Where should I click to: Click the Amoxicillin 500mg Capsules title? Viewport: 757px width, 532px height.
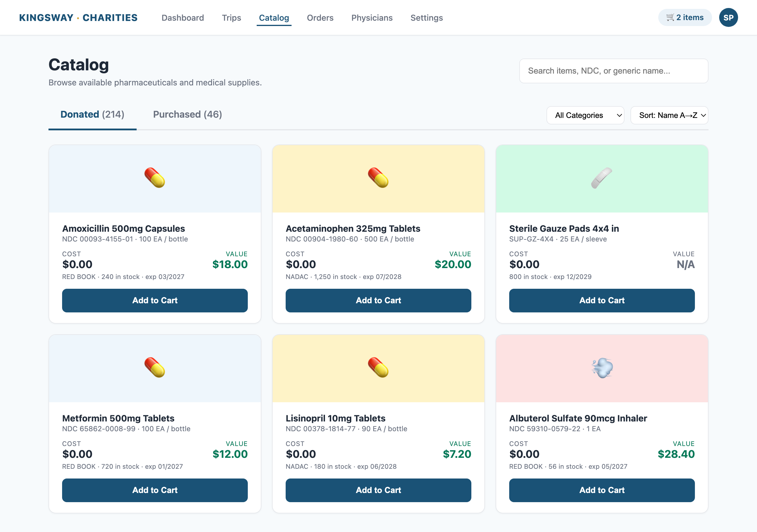tap(124, 228)
